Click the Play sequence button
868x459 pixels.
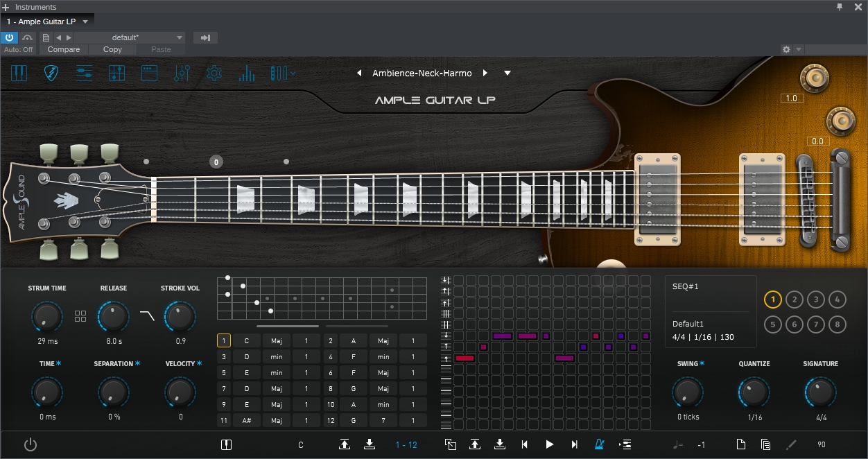550,444
